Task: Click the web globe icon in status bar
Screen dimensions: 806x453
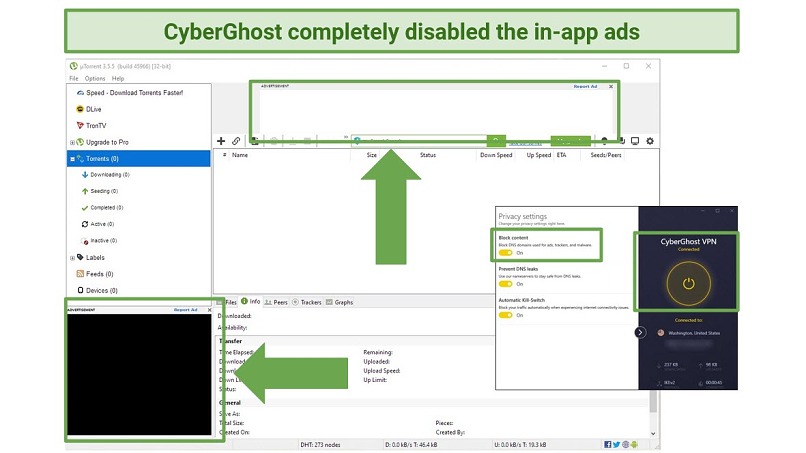Action: [x=626, y=445]
